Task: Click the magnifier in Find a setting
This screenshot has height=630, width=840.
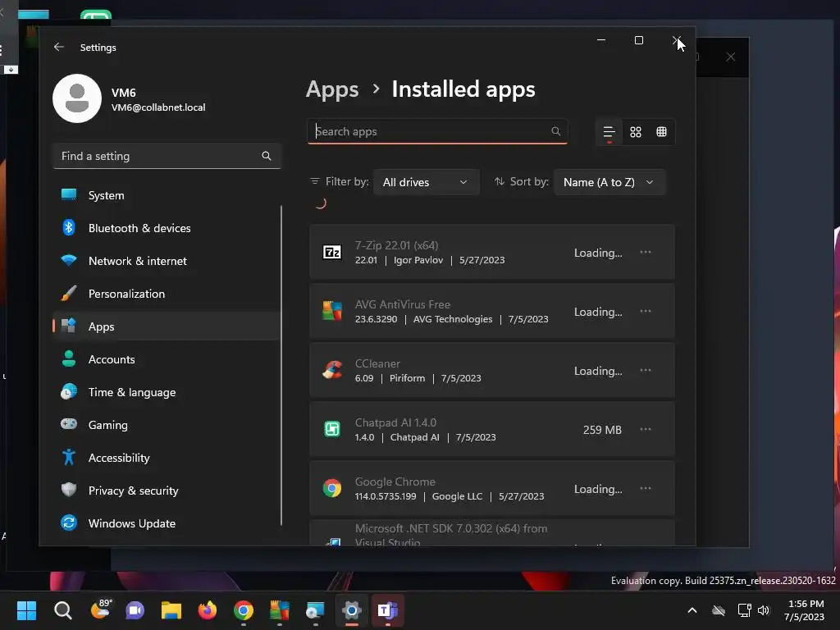Action: pyautogui.click(x=267, y=156)
